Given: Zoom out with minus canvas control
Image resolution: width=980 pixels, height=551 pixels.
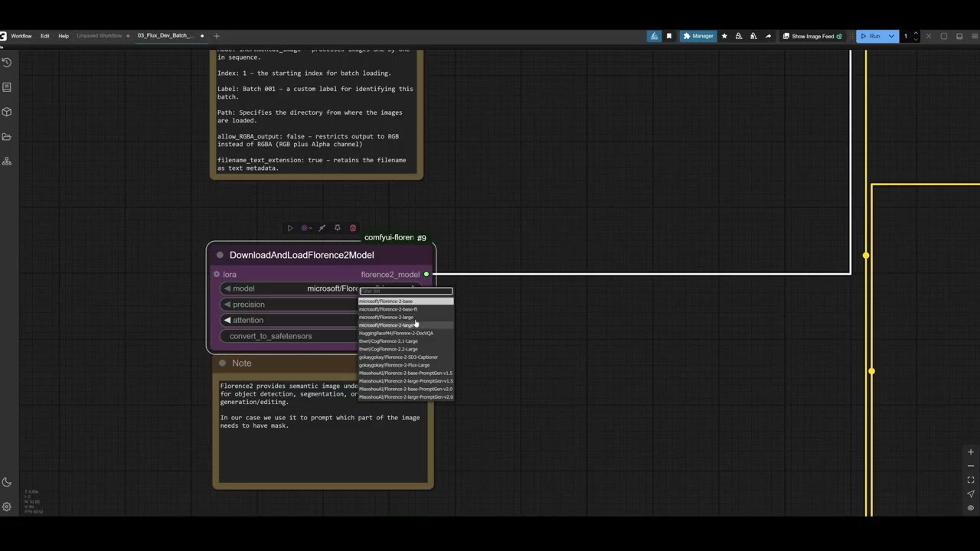Looking at the screenshot, I should [971, 466].
